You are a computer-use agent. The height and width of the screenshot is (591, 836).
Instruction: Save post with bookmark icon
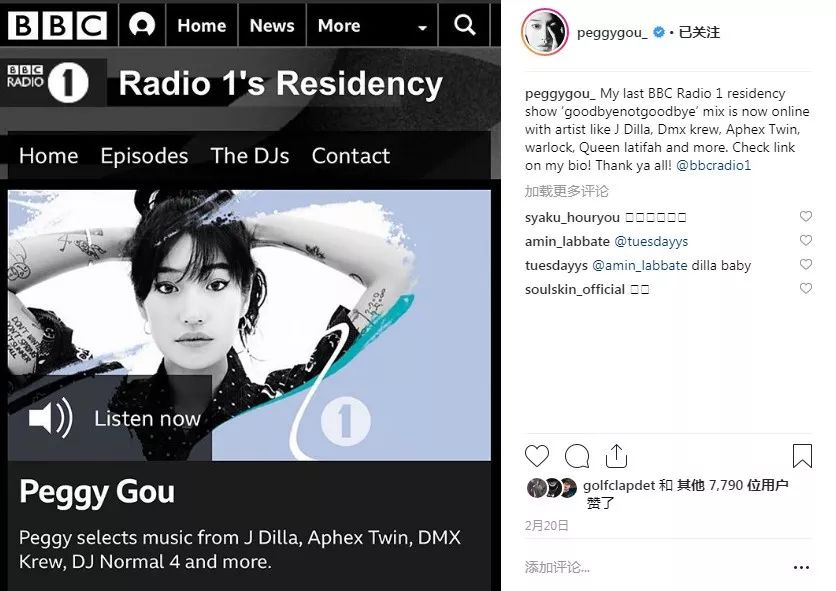tap(802, 456)
